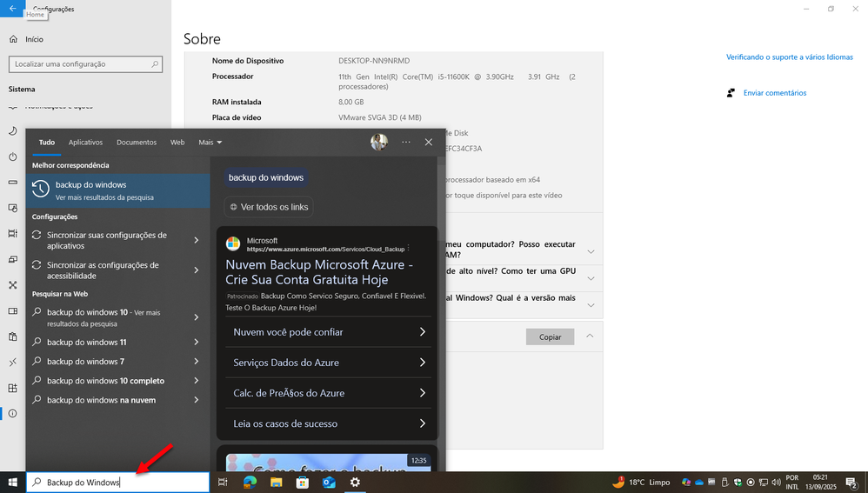
Task: Open Multitasking icon in Settings sidebar
Action: 13,234
